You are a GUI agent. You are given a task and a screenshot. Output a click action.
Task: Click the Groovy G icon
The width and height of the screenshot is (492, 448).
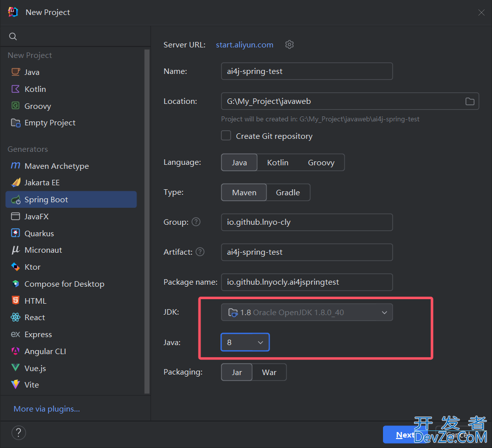point(15,106)
